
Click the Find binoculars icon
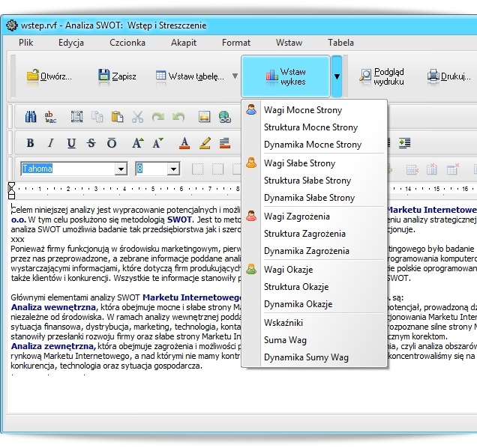pyautogui.click(x=31, y=117)
